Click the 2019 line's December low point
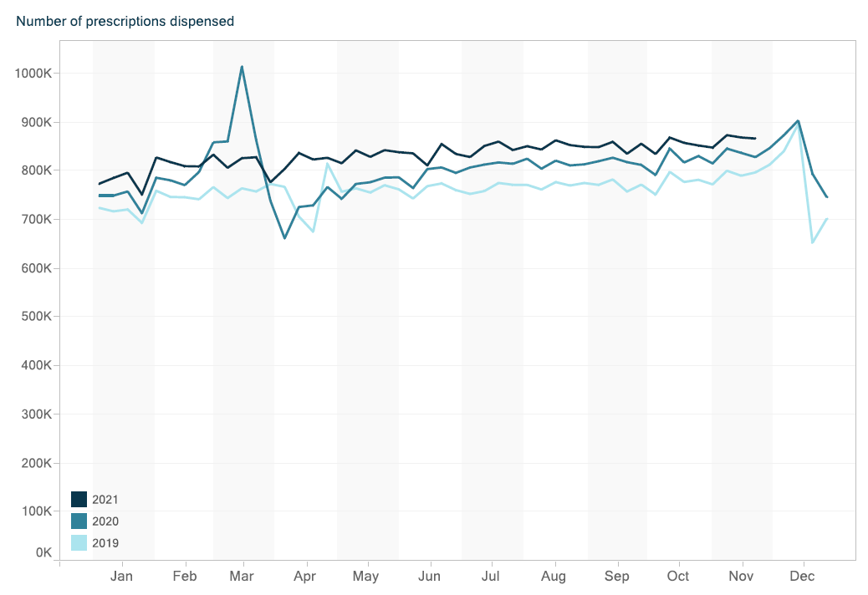 [812, 242]
